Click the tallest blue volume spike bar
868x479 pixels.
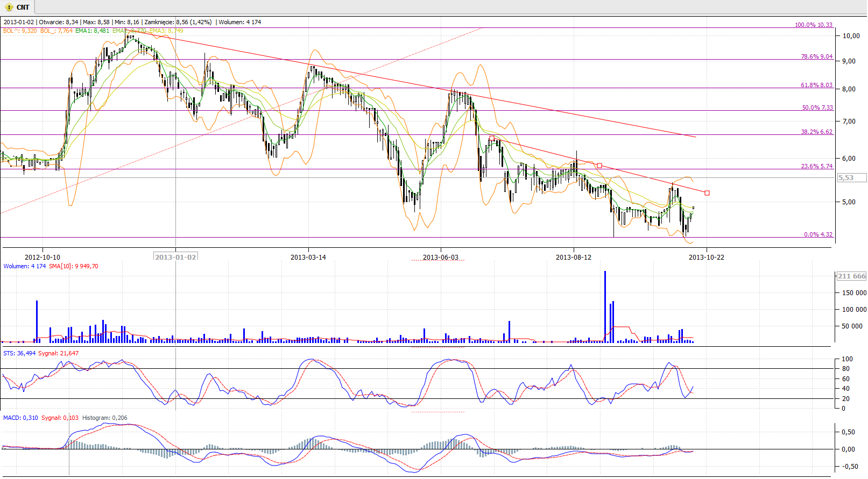[x=605, y=306]
